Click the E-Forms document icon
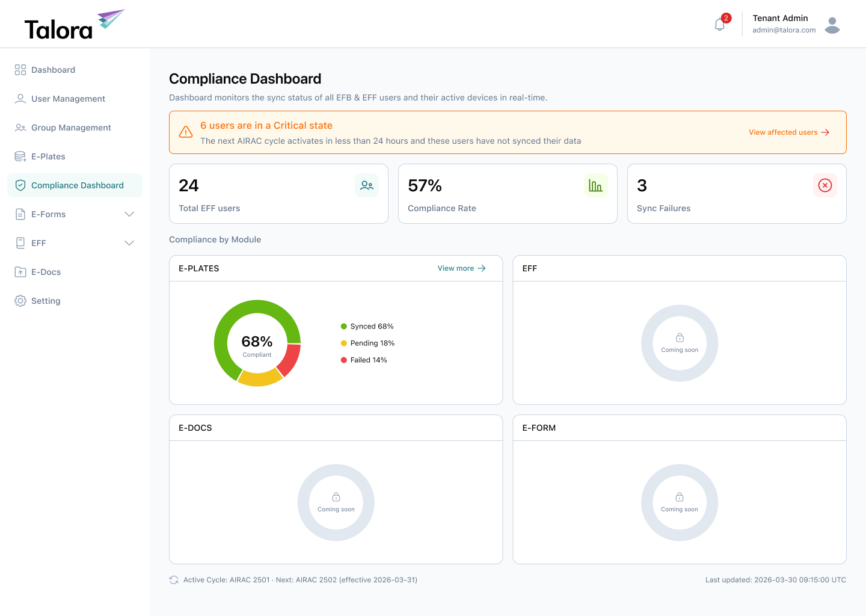This screenshot has width=866, height=616. [x=20, y=214]
